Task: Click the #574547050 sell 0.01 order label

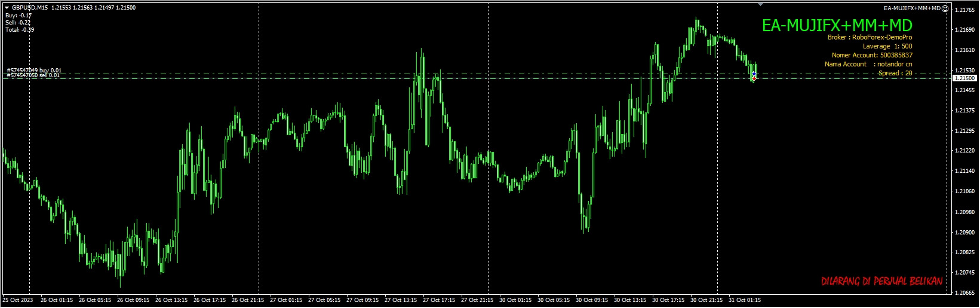Action: (x=33, y=75)
